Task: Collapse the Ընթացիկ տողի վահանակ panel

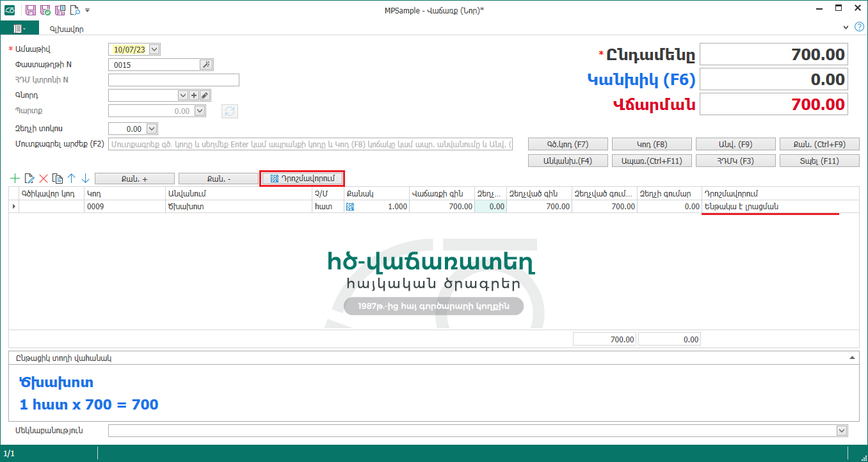Action: tap(851, 358)
